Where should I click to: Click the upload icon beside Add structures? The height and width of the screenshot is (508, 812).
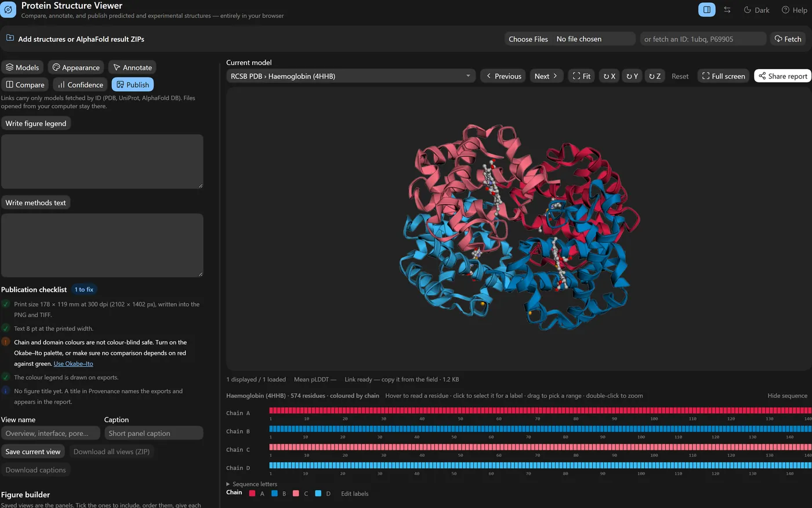click(x=10, y=38)
